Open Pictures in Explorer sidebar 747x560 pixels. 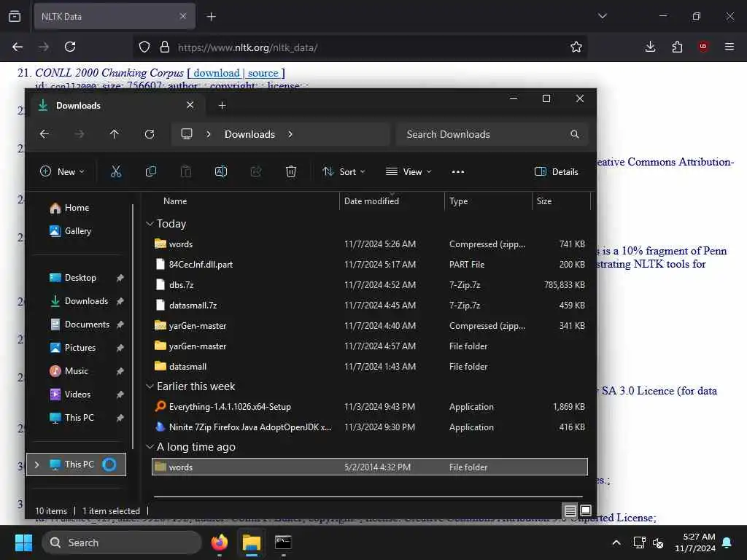pyautogui.click(x=72, y=348)
